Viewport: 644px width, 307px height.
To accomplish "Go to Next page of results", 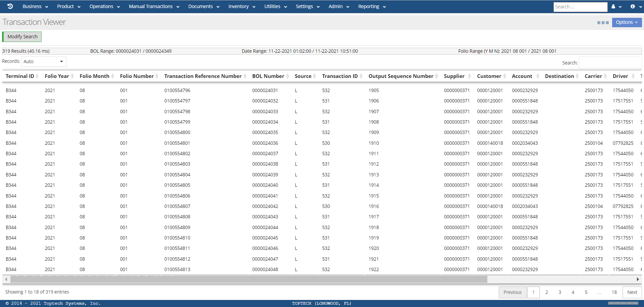I will pos(632,292).
